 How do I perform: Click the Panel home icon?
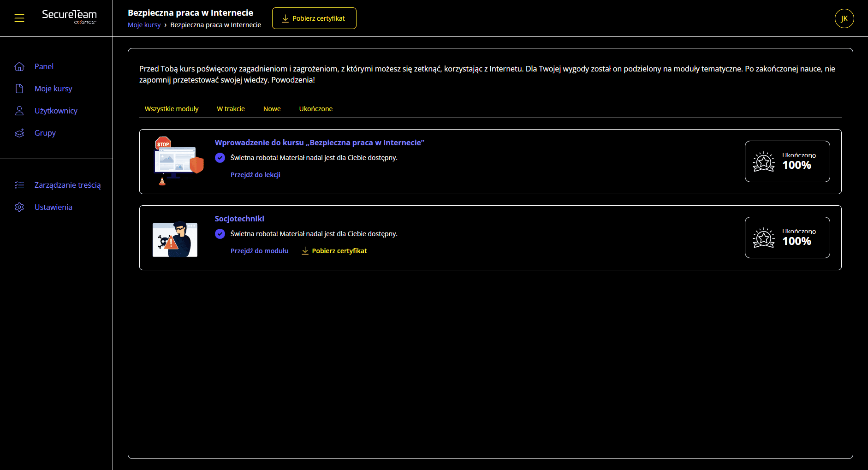pyautogui.click(x=19, y=66)
